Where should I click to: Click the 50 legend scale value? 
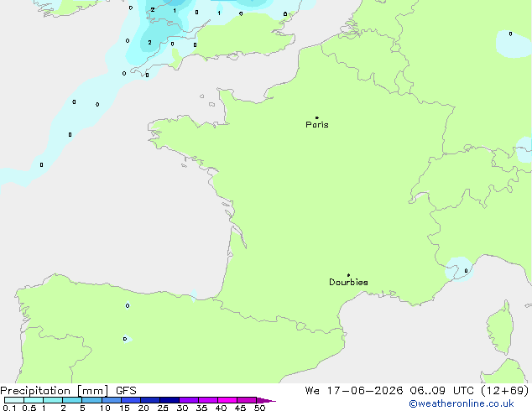coord(259,408)
